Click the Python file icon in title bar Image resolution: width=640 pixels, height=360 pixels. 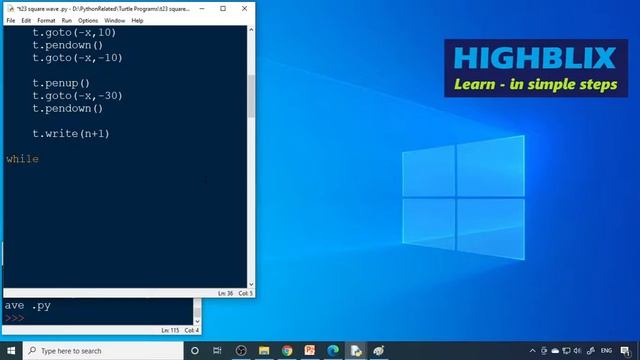point(11,9)
